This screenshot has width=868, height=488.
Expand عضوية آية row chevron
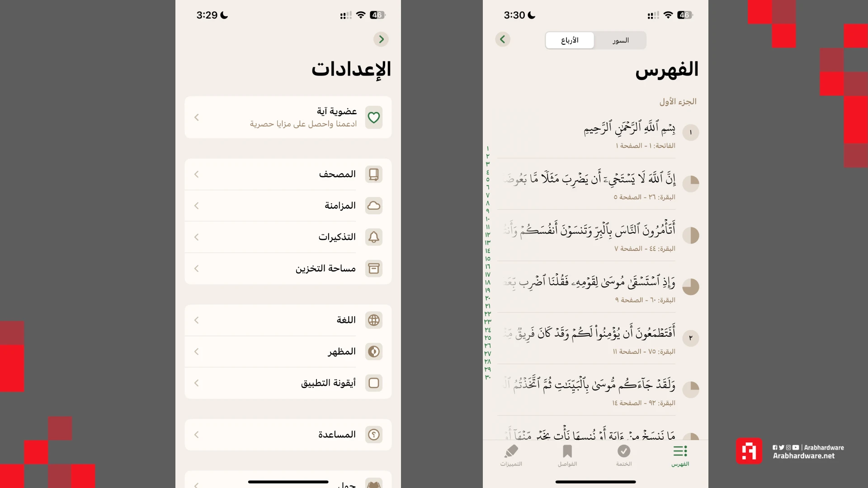[197, 117]
